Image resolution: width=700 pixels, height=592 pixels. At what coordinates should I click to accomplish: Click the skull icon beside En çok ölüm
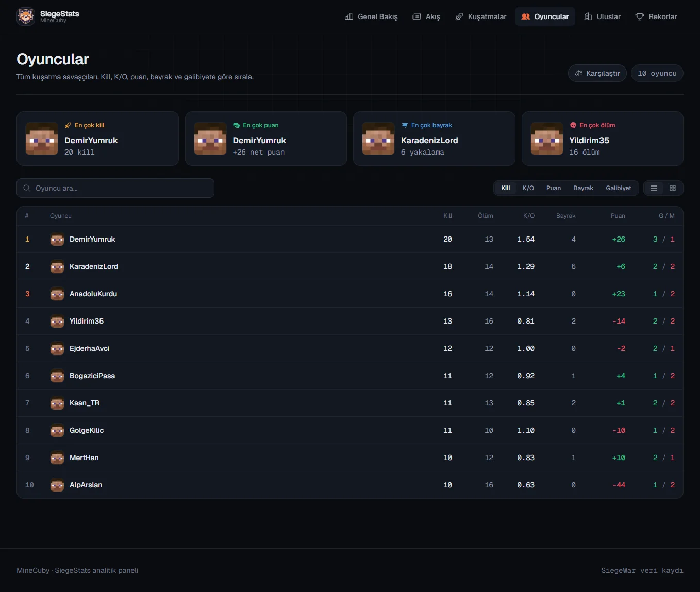click(573, 125)
